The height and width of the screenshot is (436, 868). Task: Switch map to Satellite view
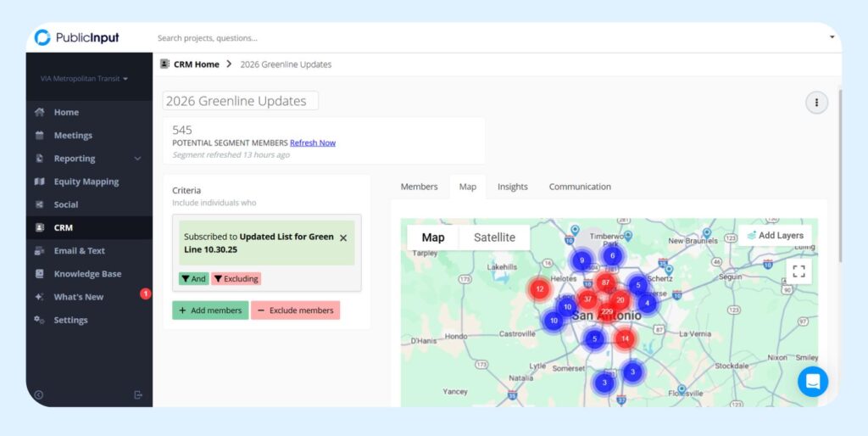click(x=494, y=238)
